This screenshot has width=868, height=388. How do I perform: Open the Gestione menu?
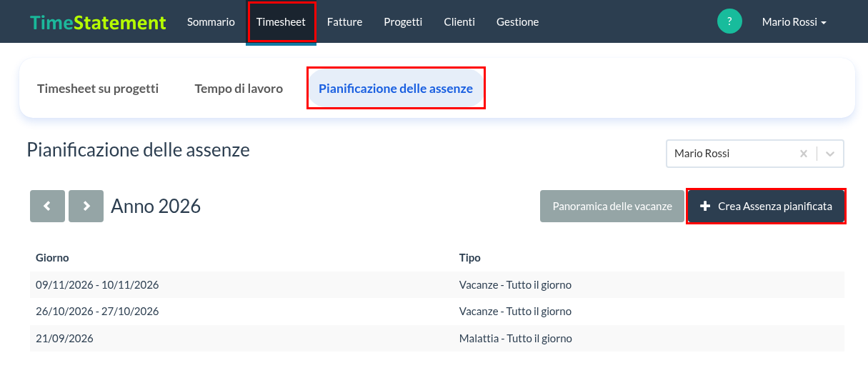pyautogui.click(x=518, y=22)
